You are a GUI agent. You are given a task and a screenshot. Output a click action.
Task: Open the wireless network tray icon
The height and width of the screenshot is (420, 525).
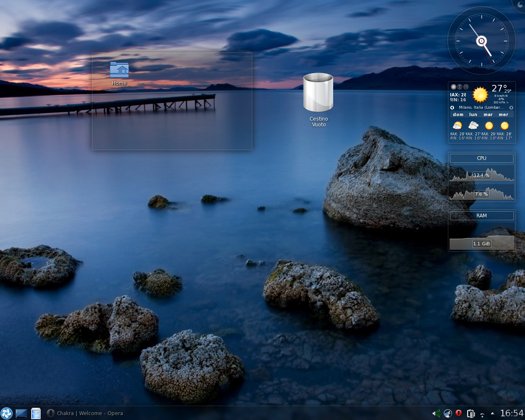tap(482, 414)
